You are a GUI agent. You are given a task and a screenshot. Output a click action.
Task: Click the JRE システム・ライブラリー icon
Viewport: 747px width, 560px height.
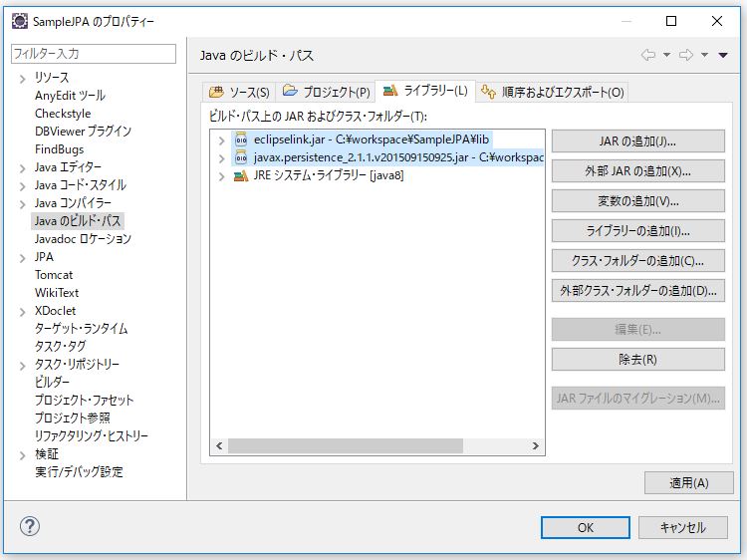(x=240, y=175)
